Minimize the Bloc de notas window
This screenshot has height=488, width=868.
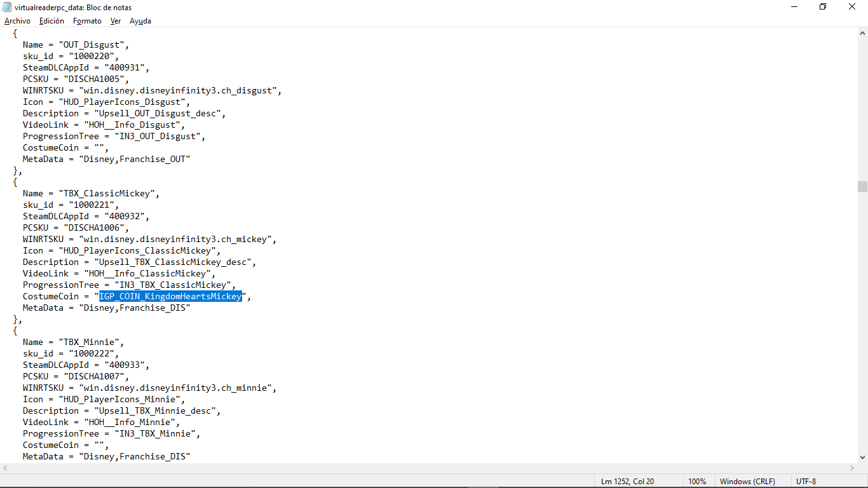794,7
